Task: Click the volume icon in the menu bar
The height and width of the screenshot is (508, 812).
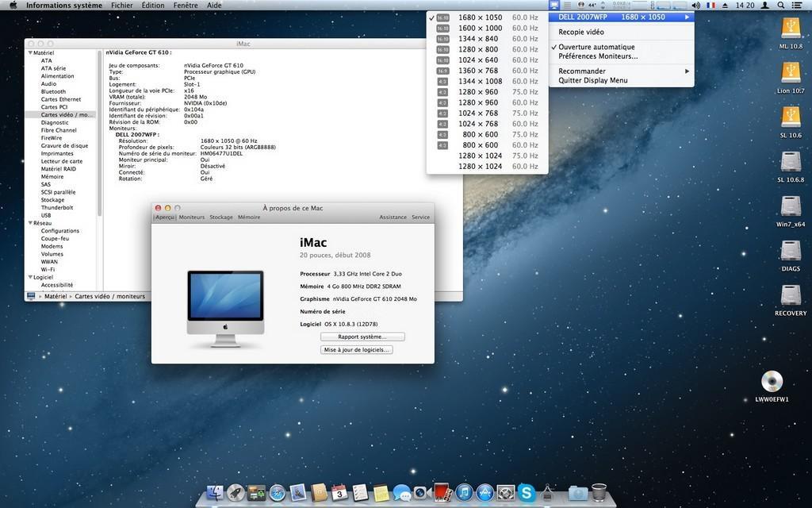Action: (x=696, y=5)
